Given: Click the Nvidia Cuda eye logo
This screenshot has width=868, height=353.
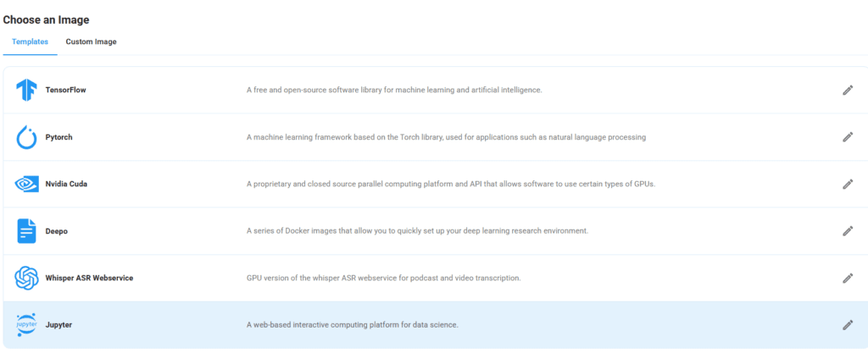Looking at the screenshot, I should click(x=27, y=184).
